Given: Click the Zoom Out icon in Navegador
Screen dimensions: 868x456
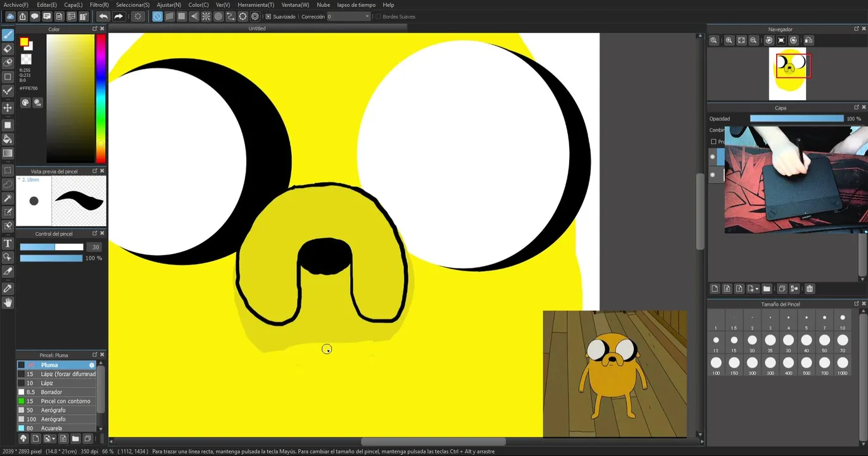Looking at the screenshot, I should click(753, 40).
